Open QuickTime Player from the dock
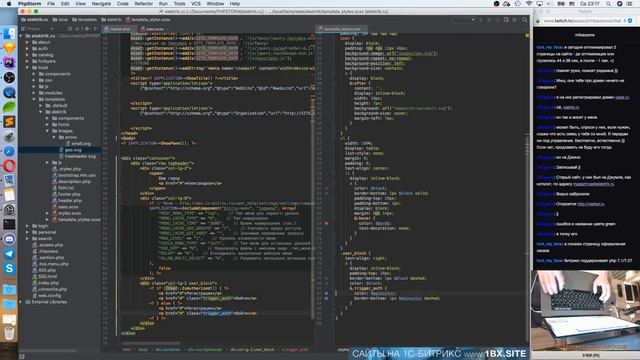The height and width of the screenshot is (360, 640). [x=9, y=92]
